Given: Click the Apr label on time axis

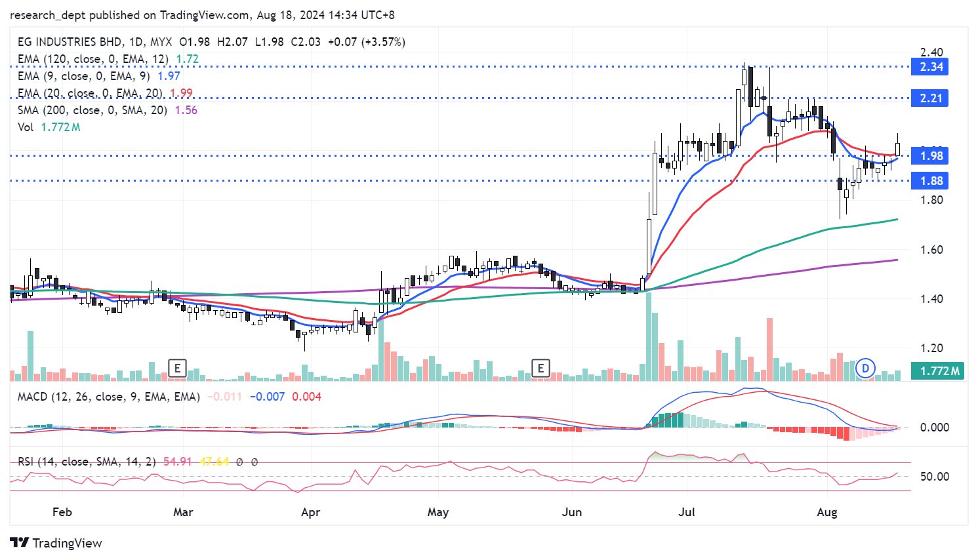Looking at the screenshot, I should pos(310,512).
